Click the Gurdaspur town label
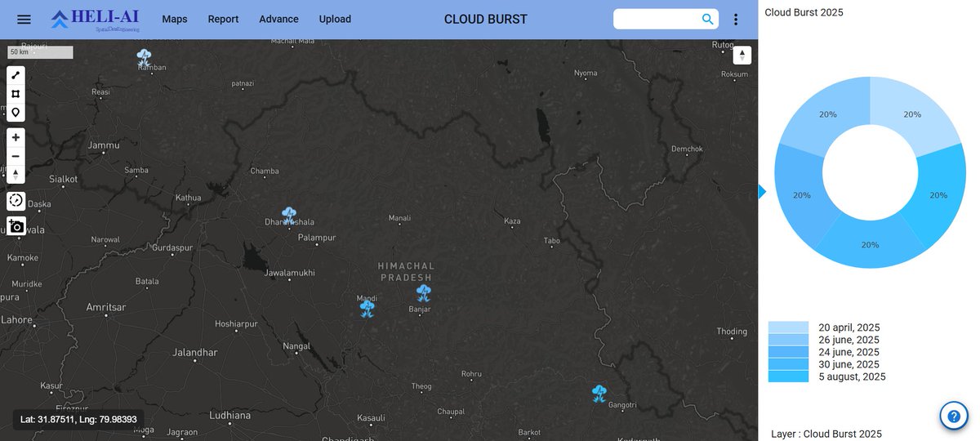Viewport: 980px width, 441px height. (172, 247)
